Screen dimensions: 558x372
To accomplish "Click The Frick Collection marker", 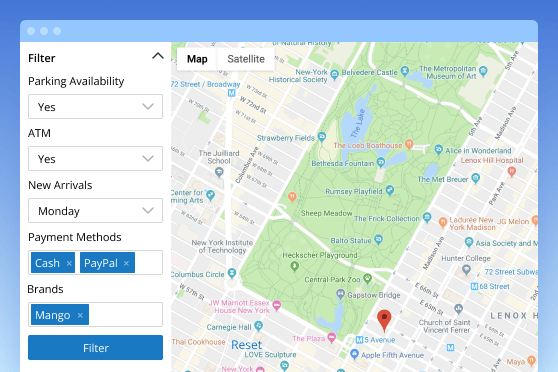I will pyautogui.click(x=427, y=217).
